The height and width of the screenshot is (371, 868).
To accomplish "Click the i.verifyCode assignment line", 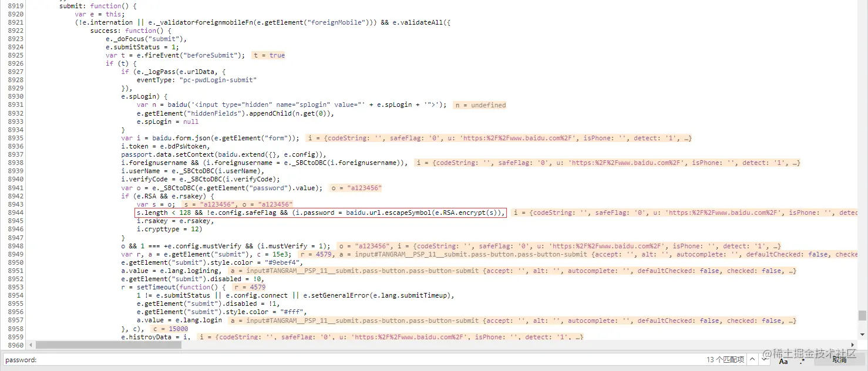I will click(x=200, y=179).
